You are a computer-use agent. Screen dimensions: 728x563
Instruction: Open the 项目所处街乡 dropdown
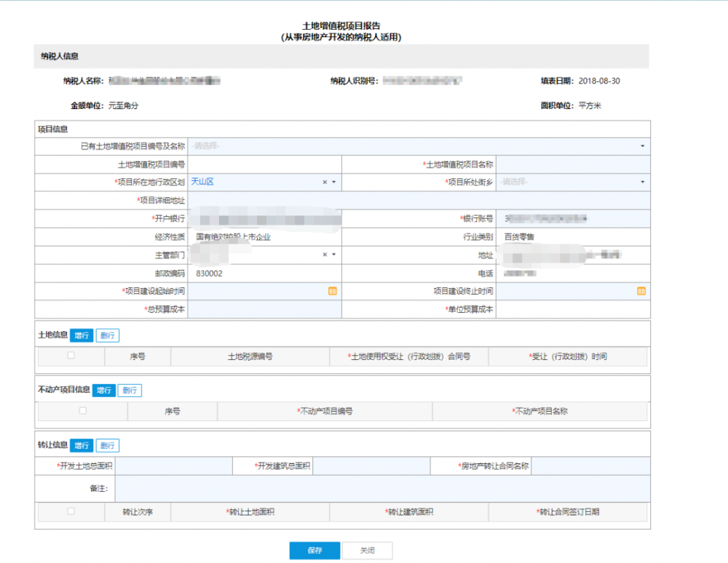[642, 182]
